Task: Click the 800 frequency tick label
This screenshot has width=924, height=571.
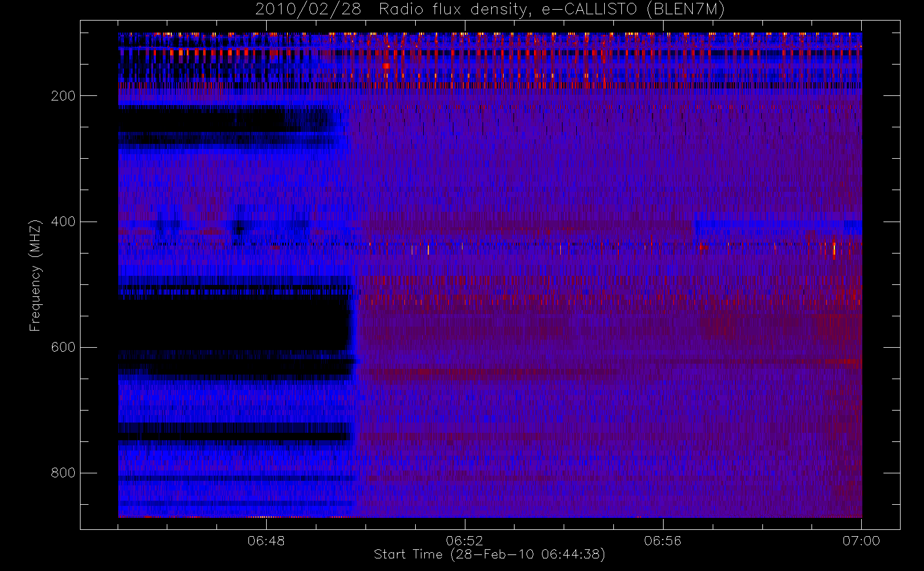Action: tap(63, 473)
